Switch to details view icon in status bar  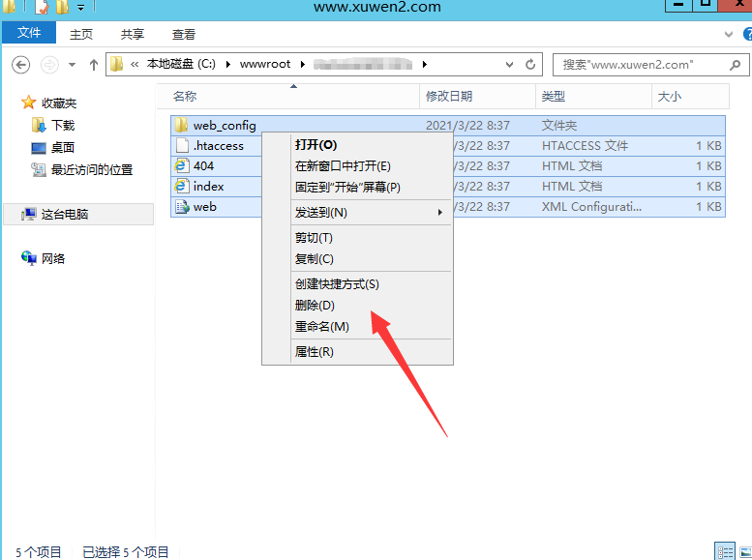(724, 551)
